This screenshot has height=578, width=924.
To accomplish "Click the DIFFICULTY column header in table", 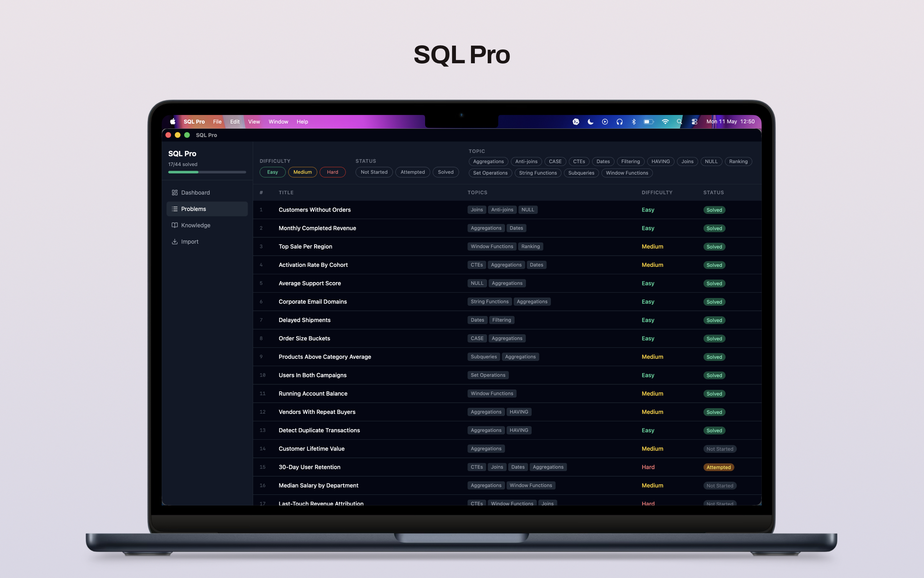I will (657, 193).
